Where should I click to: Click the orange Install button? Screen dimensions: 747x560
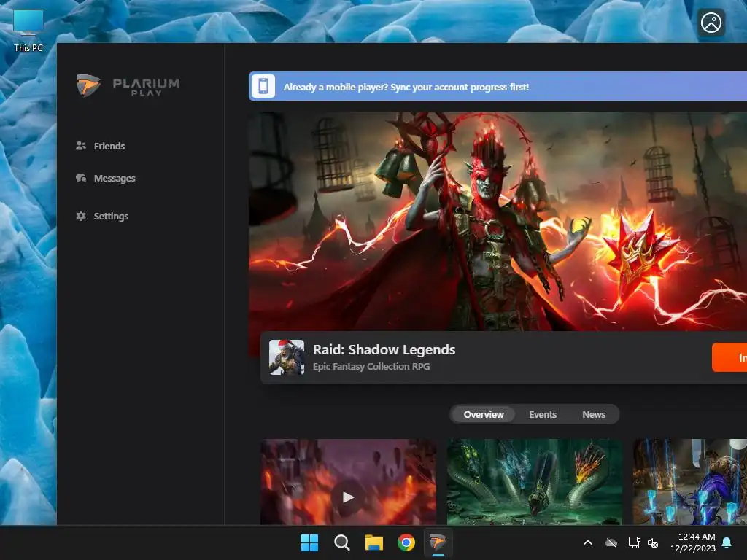point(729,357)
